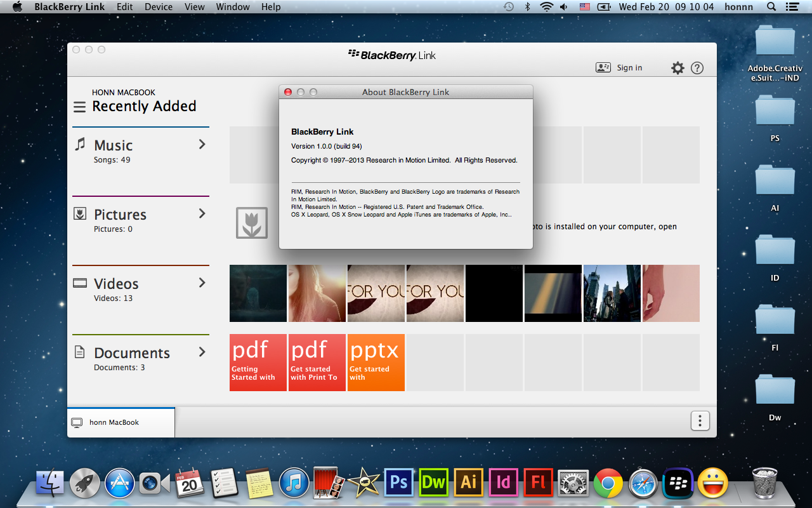Viewport: 812px width, 508px height.
Task: Expand the Pictures category chevron
Action: (x=202, y=213)
